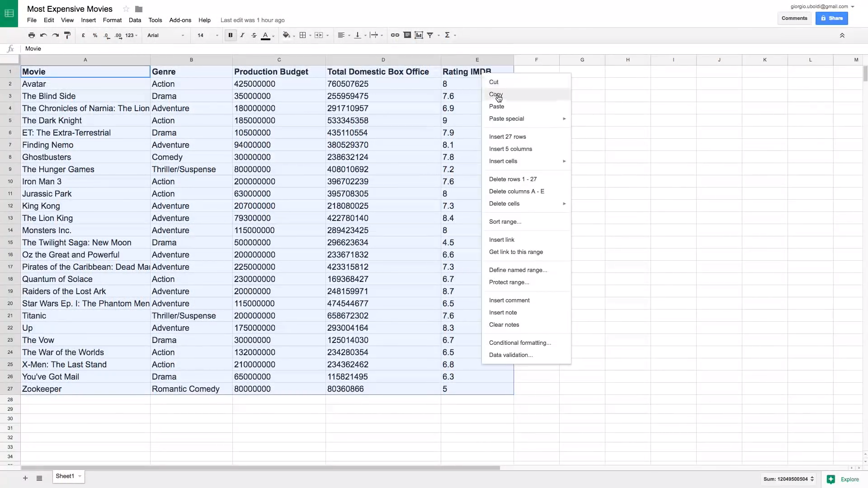Viewport: 868px width, 488px height.
Task: Select Conditional formatting... option
Action: [x=526, y=343]
